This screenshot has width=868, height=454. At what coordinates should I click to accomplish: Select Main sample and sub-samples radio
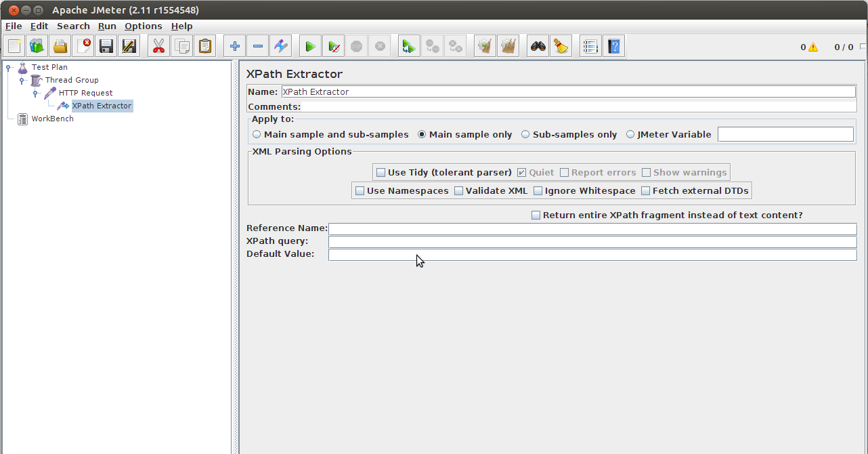click(x=257, y=134)
